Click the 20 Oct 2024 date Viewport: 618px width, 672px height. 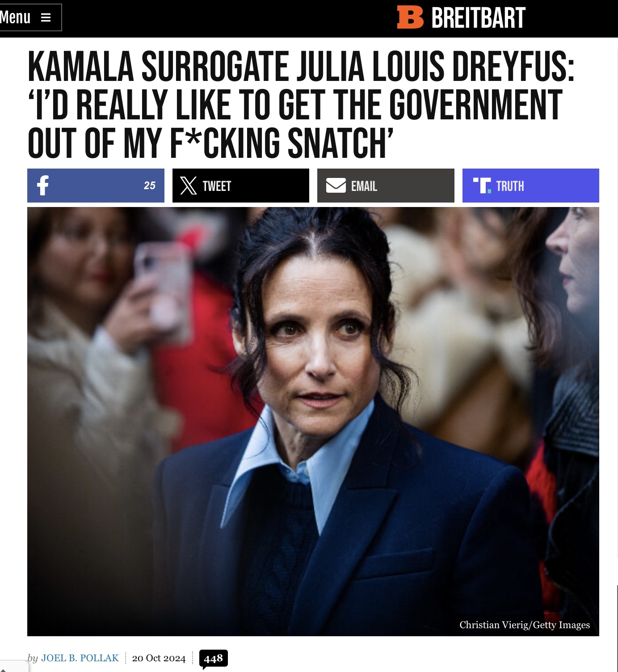click(x=159, y=658)
